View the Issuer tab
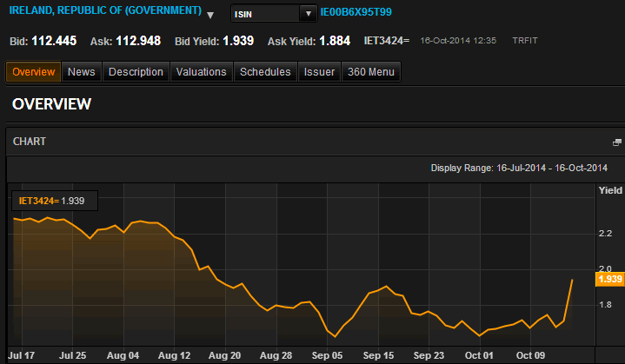This screenshot has height=364, width=625. [319, 72]
